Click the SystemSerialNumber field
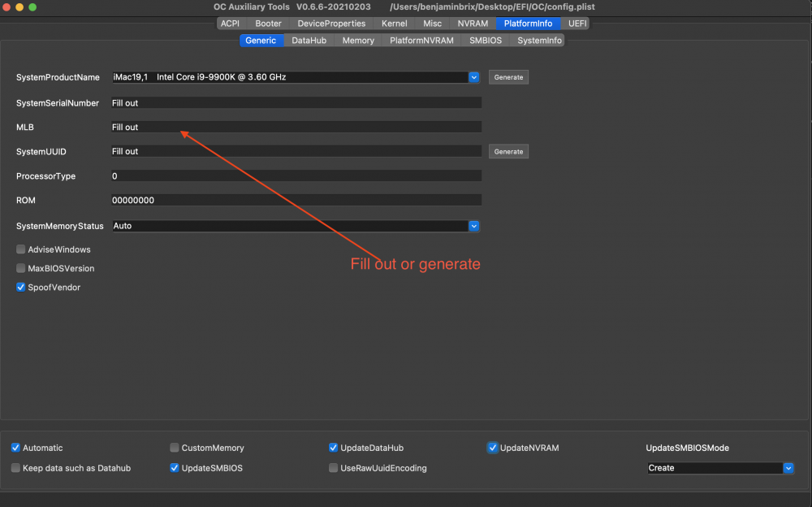The image size is (812, 507). click(296, 102)
